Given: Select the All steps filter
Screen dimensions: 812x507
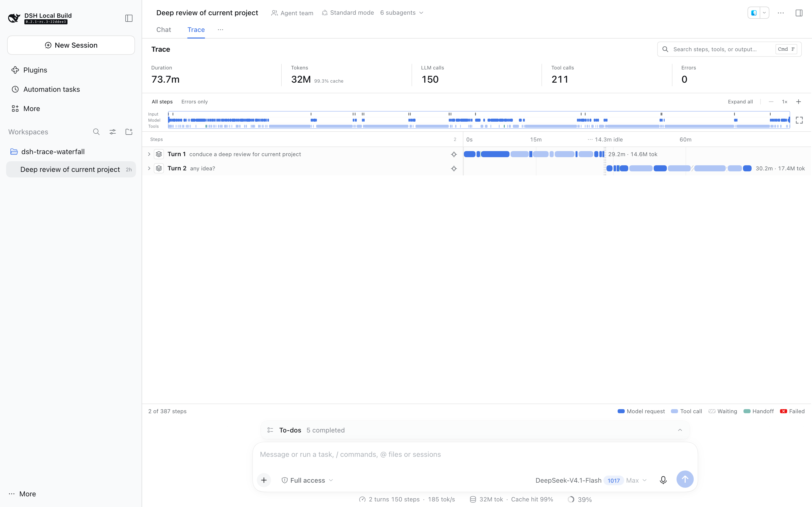Looking at the screenshot, I should [x=162, y=102].
